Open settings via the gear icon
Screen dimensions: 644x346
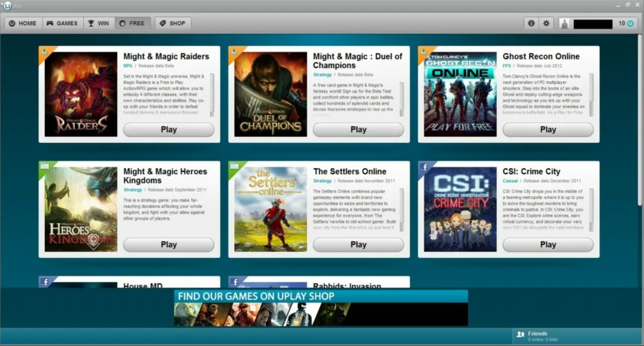click(546, 23)
